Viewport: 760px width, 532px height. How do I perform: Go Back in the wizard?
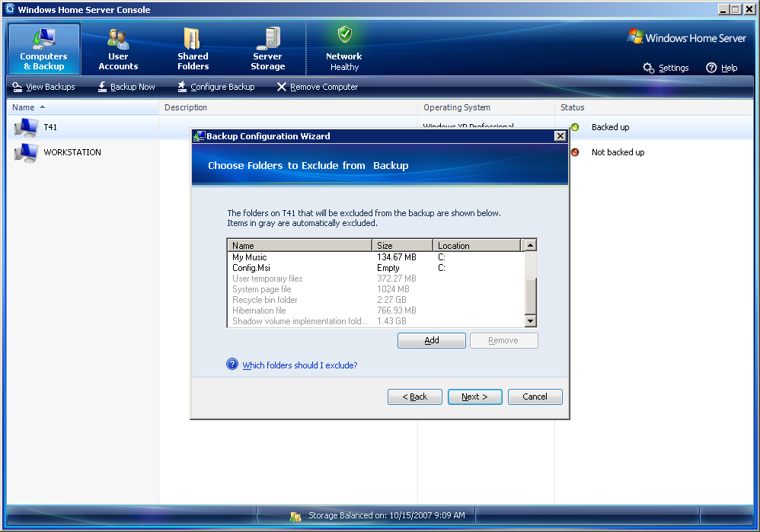click(415, 397)
